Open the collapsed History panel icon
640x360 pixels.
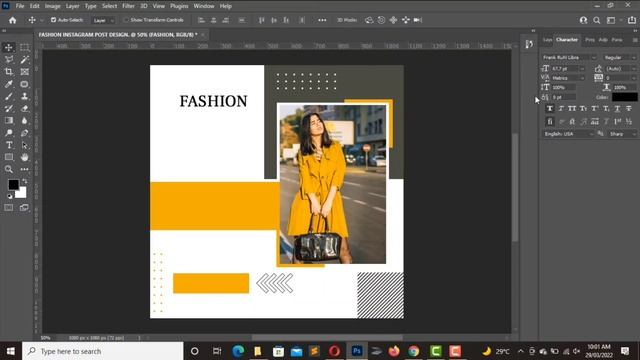point(529,44)
